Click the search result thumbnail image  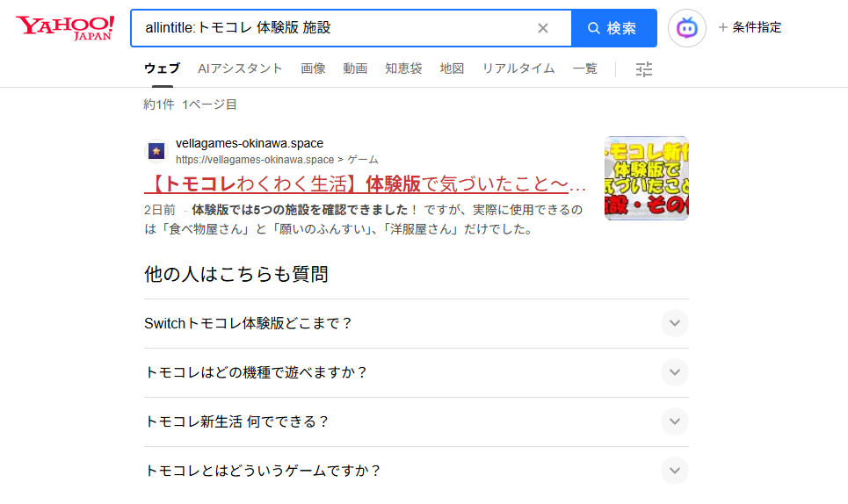point(646,178)
